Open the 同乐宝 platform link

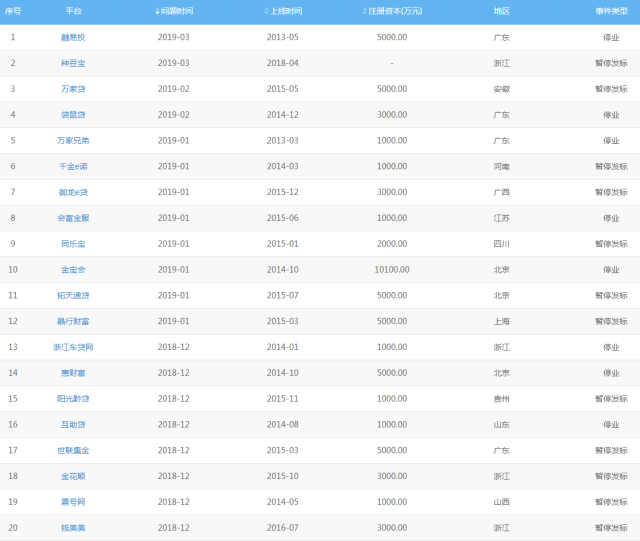[x=73, y=244]
